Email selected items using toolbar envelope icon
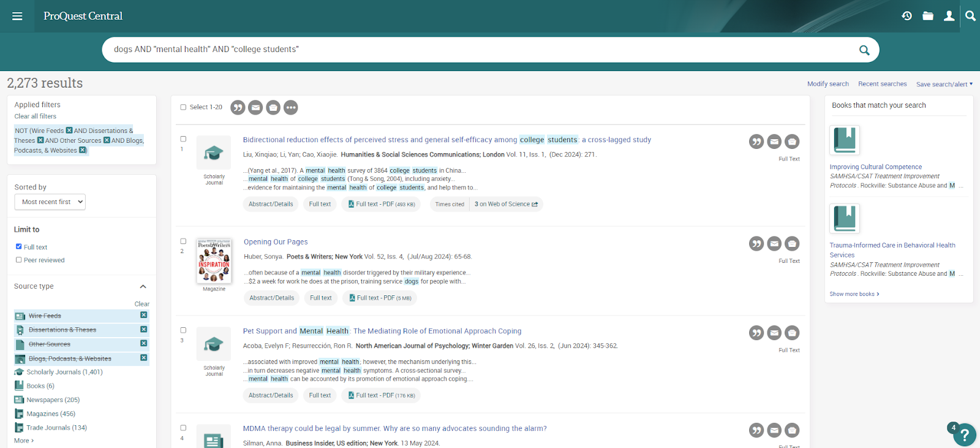This screenshot has height=448, width=980. point(255,108)
